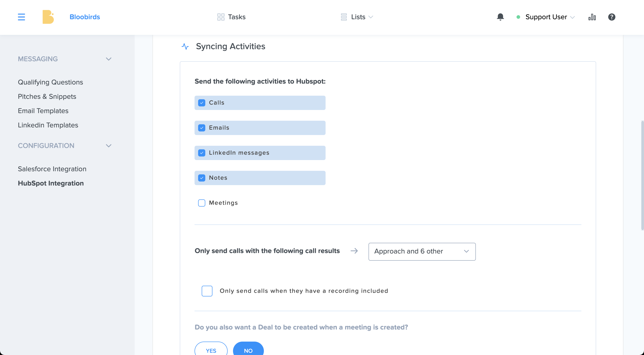Click the Lists stacked-lines icon

(x=344, y=17)
